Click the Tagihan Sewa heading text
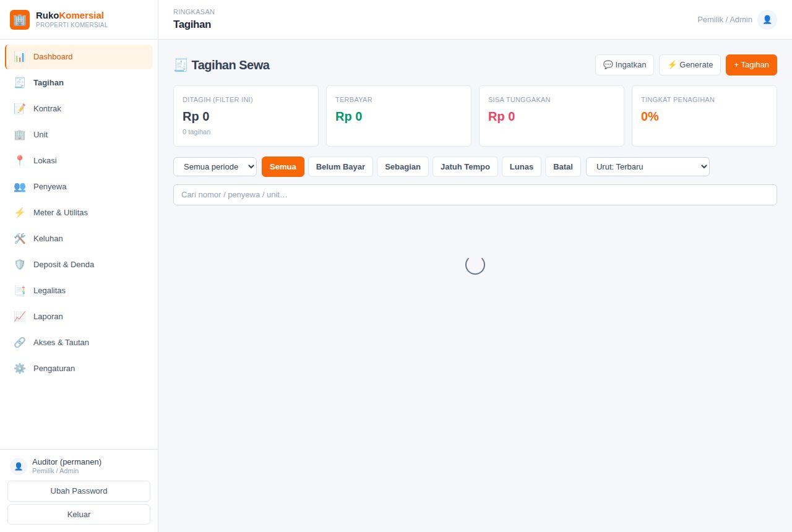Viewport: 792px width, 532px height. 230,65
